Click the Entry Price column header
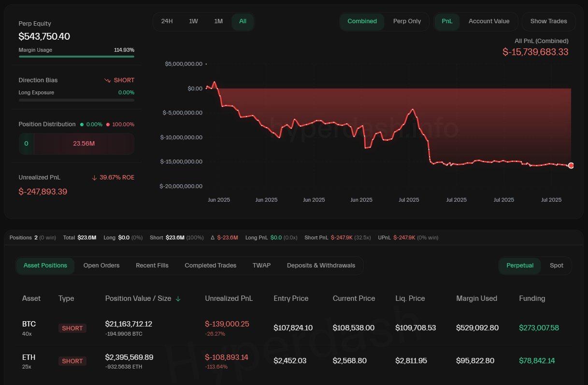Image resolution: width=588 pixels, height=385 pixels. (x=291, y=298)
